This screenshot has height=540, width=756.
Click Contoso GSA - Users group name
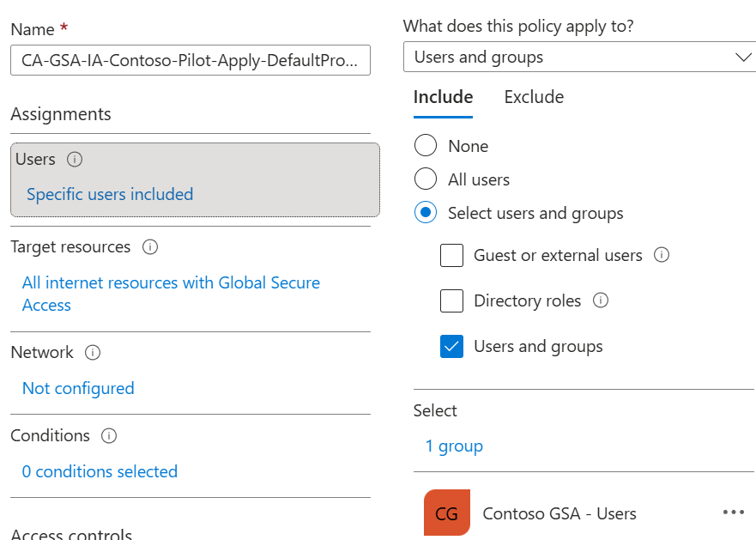tap(559, 513)
